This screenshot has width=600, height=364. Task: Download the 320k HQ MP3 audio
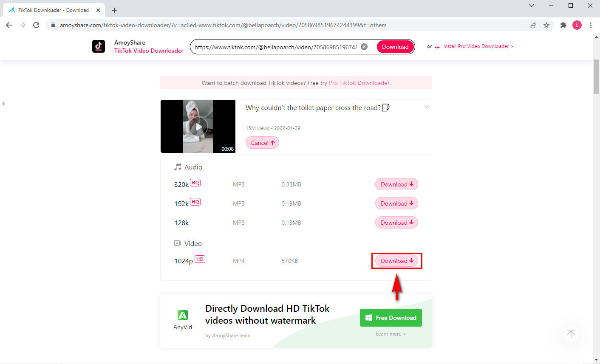(396, 184)
